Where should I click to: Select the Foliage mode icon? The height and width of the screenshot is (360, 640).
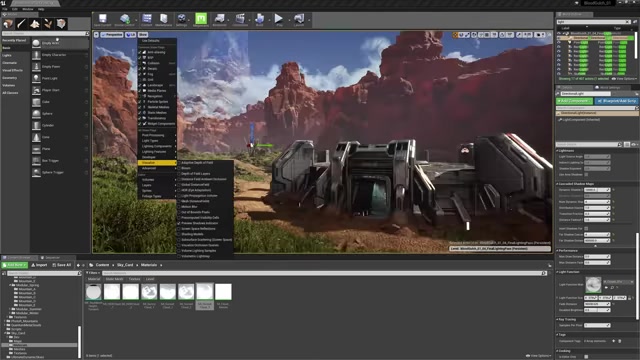tap(48, 24)
